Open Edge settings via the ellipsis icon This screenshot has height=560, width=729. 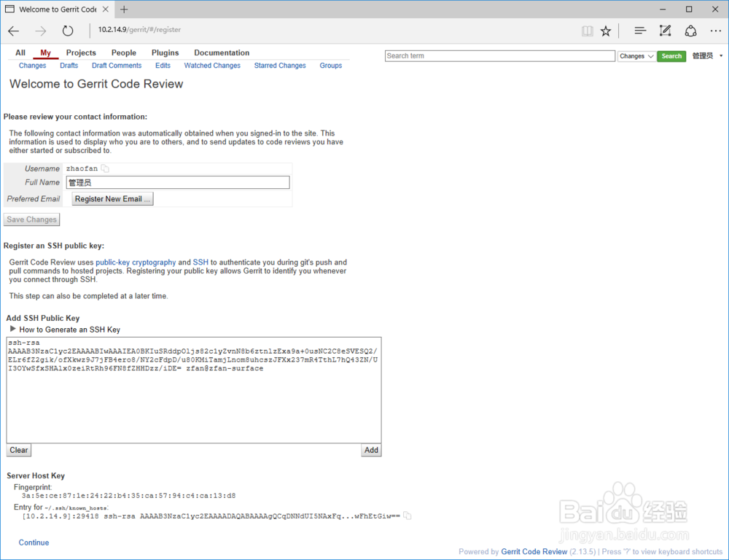716,31
